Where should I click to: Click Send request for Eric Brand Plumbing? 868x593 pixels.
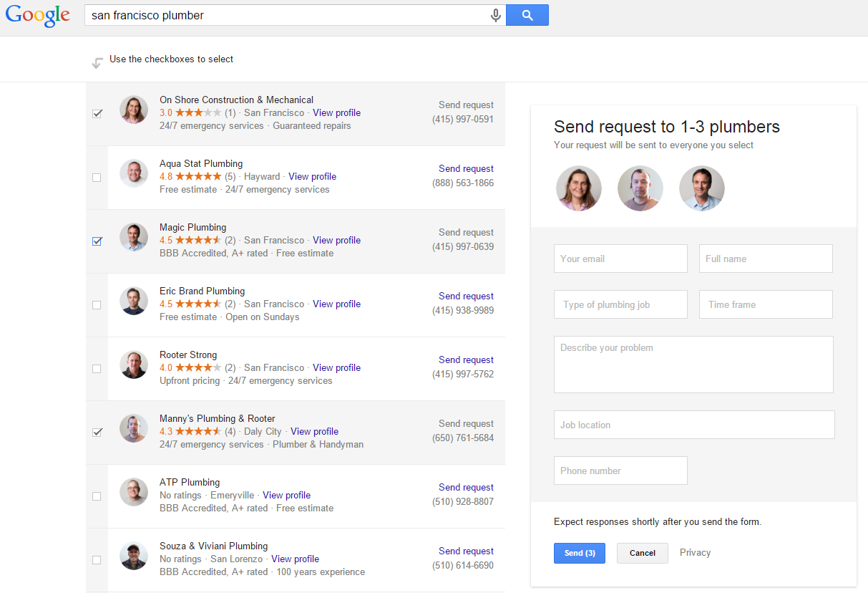point(466,296)
